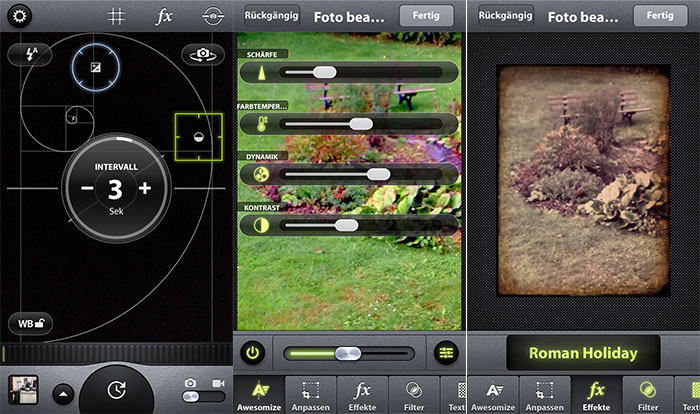Screen dimensions: 700x414
Task: Select Effekte tab in right screen
Action: (x=596, y=395)
